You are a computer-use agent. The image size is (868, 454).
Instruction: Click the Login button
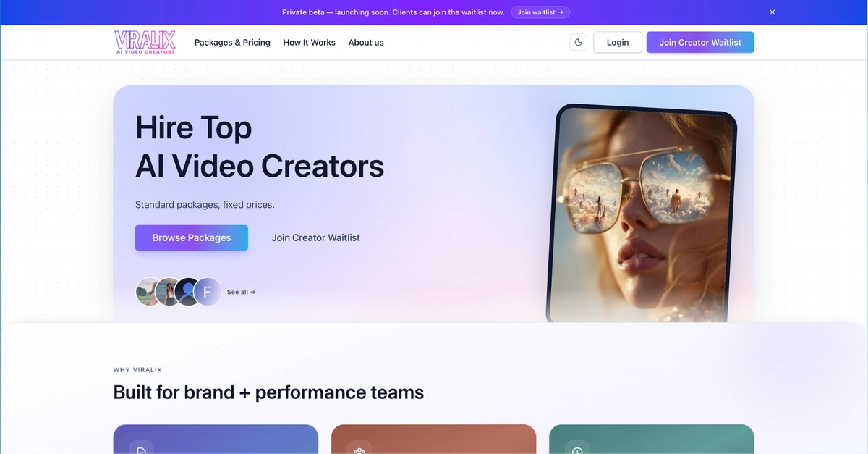click(617, 42)
